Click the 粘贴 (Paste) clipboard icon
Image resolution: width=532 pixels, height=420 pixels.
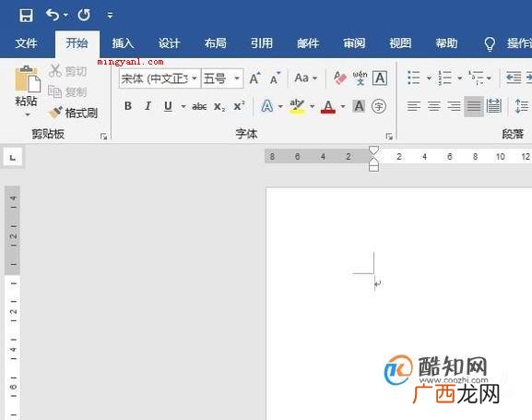coord(28,78)
